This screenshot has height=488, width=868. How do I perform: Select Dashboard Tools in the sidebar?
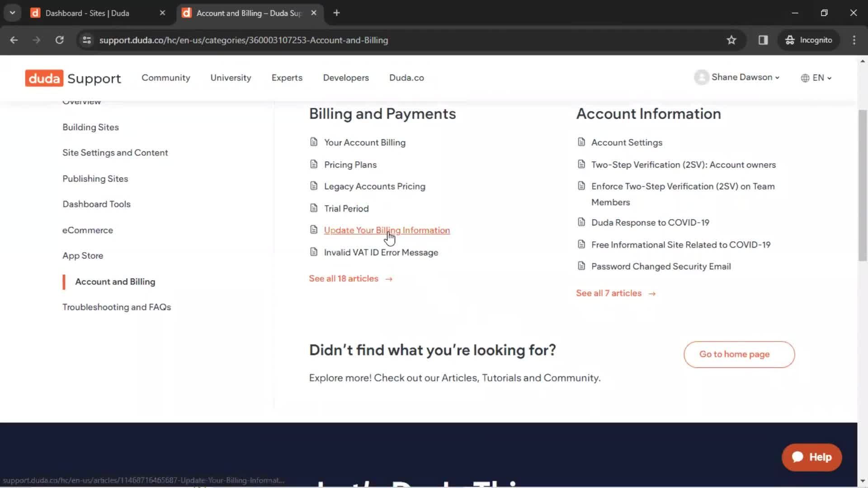tap(96, 204)
